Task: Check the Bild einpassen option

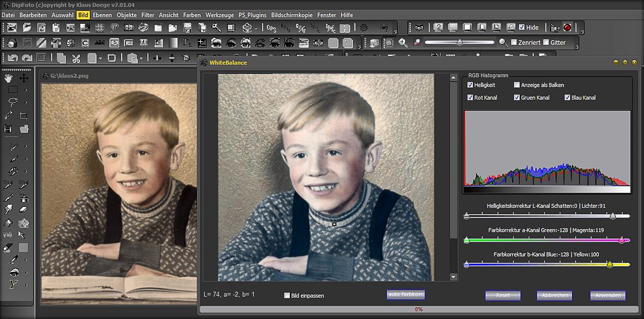Action: (x=287, y=295)
